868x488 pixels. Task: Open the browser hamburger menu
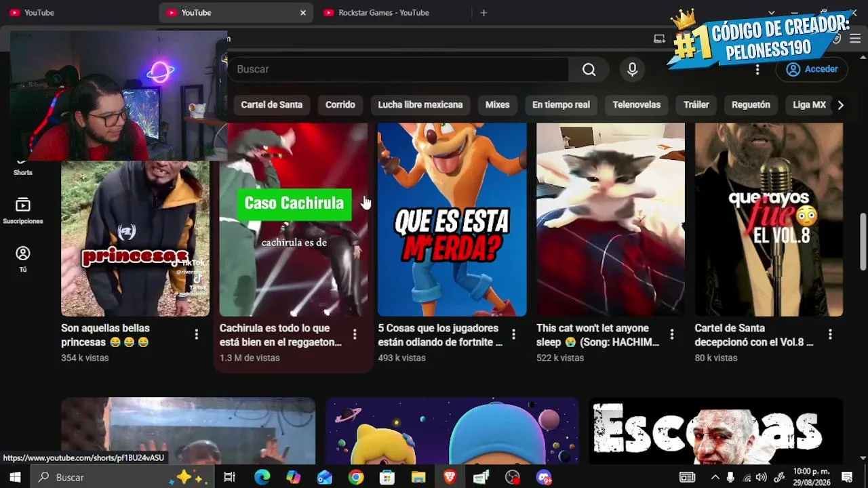pos(855,39)
